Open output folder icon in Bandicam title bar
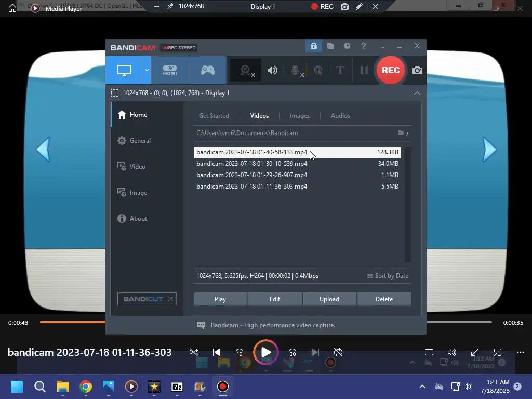532x399 pixels. (330, 46)
